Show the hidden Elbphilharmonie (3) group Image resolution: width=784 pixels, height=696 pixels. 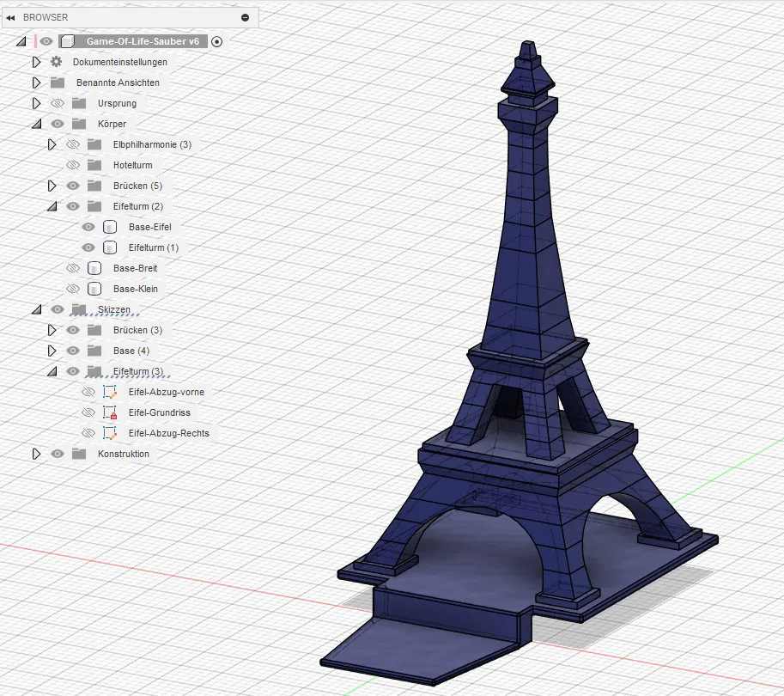click(73, 144)
